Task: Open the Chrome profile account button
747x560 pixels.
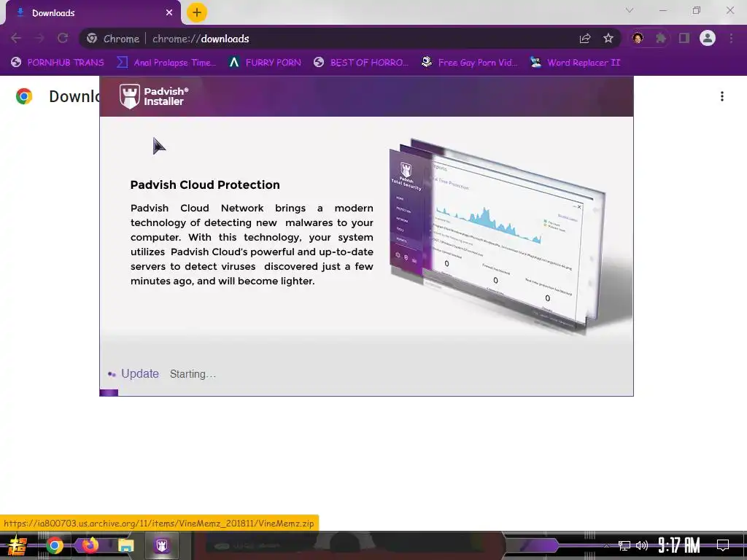Action: (x=708, y=38)
